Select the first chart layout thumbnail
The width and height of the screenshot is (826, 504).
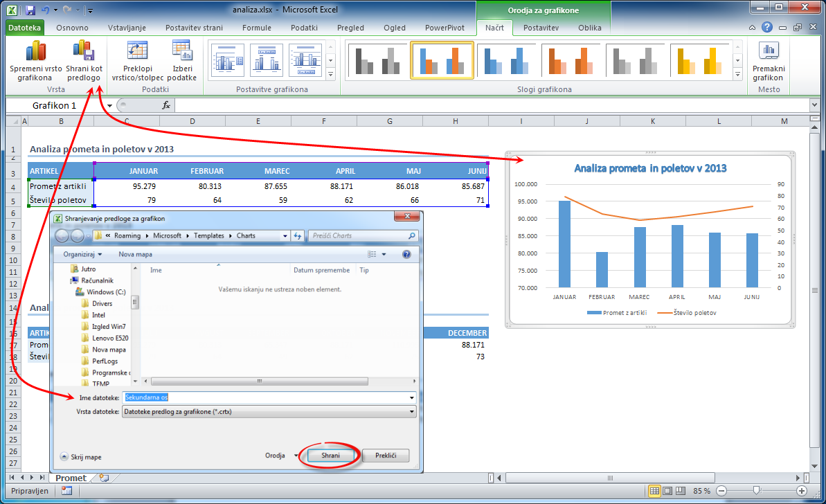pyautogui.click(x=227, y=60)
